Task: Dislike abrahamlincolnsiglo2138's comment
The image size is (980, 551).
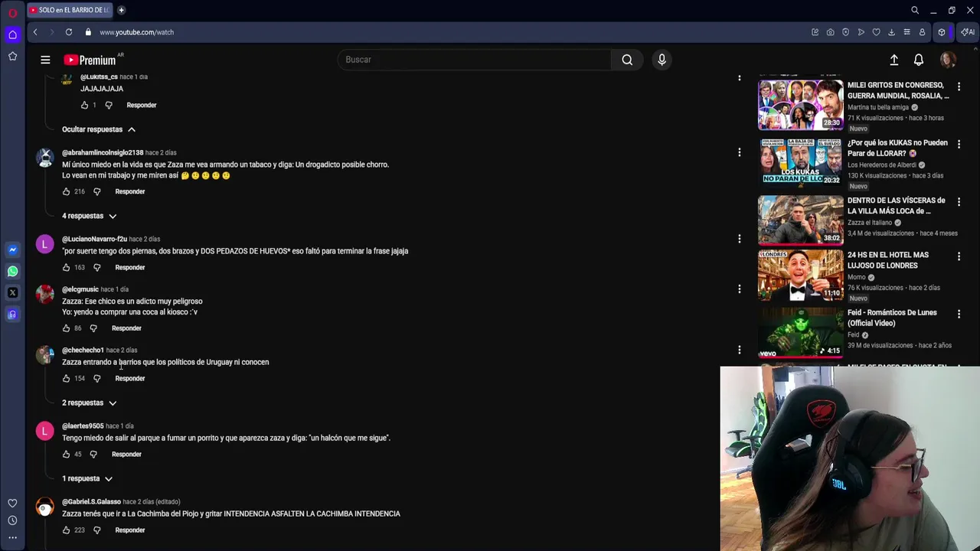Action: click(96, 191)
